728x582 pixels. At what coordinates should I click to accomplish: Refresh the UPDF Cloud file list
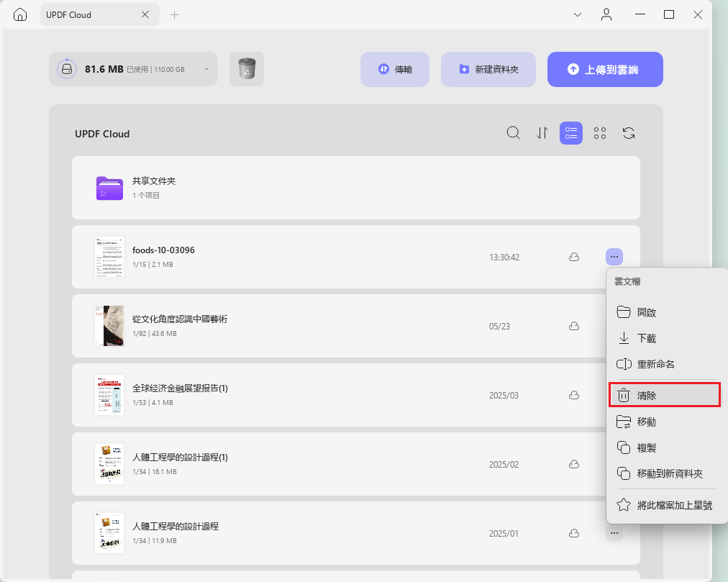(x=629, y=133)
